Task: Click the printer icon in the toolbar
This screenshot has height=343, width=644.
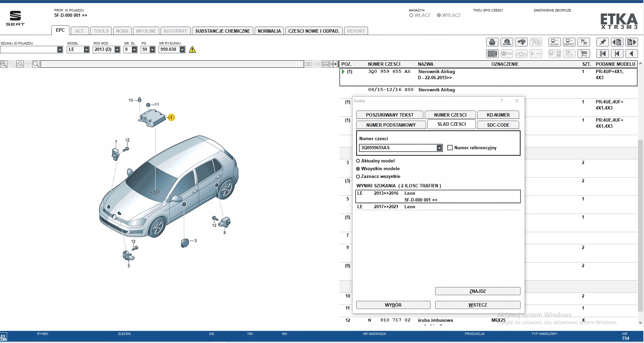Action: (492, 42)
